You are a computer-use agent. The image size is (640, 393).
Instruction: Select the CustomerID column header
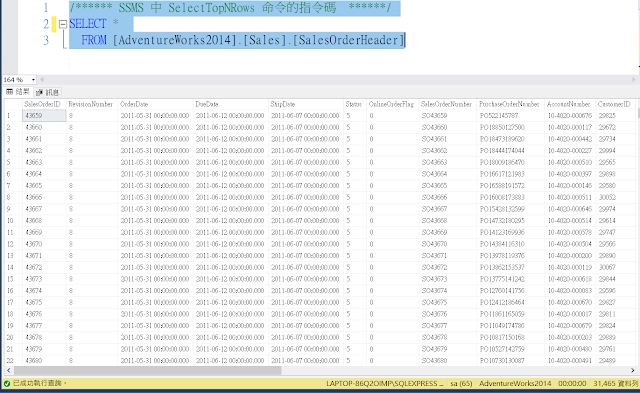[x=616, y=104]
